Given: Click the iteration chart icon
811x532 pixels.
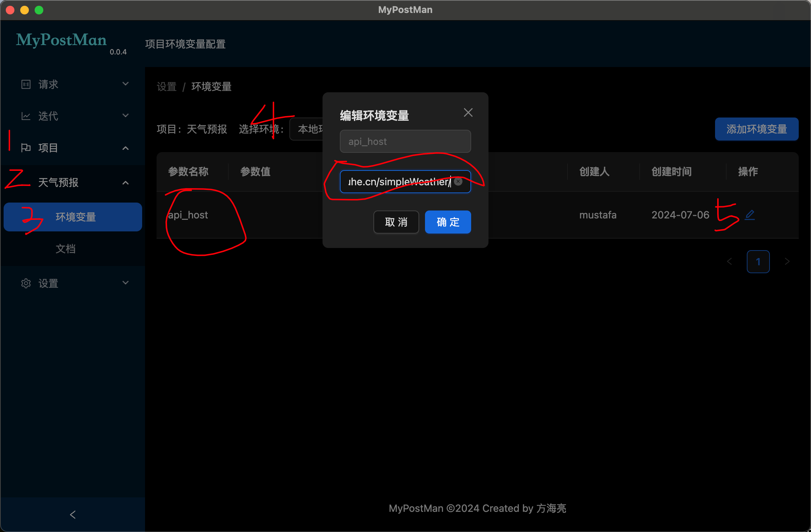Looking at the screenshot, I should [26, 116].
